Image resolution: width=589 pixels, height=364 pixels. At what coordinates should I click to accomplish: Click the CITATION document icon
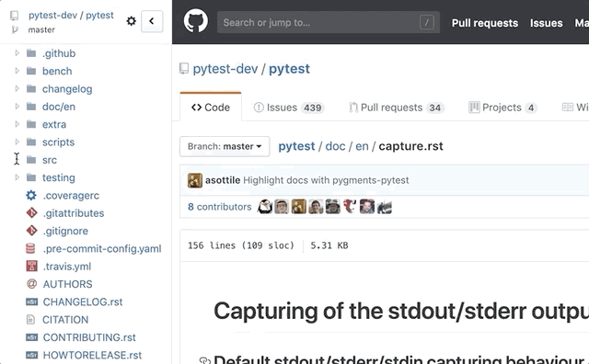pos(30,319)
